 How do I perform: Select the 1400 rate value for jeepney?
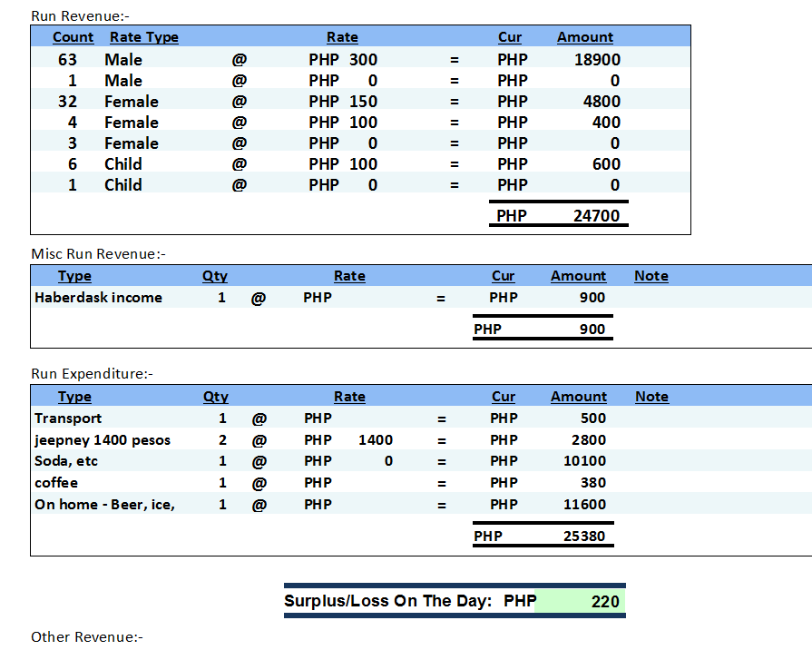376,440
